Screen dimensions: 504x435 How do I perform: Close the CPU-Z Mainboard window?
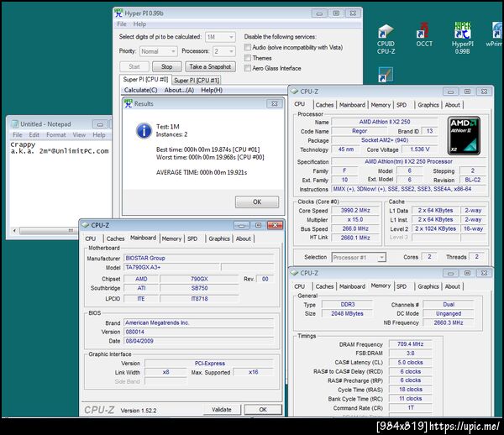[x=275, y=225]
